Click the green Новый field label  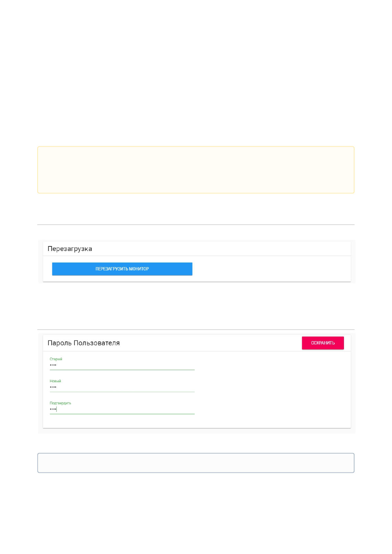click(x=55, y=381)
